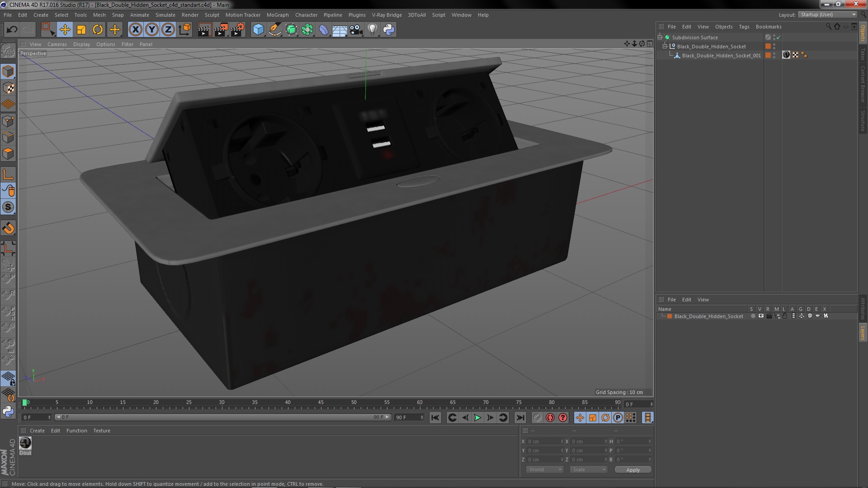Click Record Active Objects button
Screen dimensions: 868x488
click(x=538, y=418)
